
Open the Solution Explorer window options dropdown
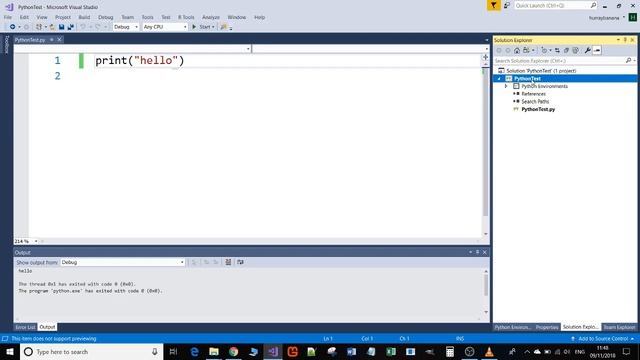pos(618,40)
